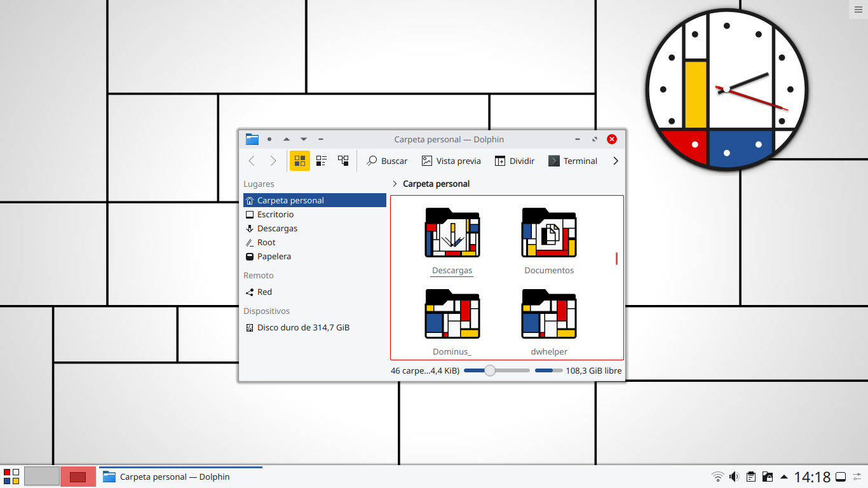Select the Documentos folder icon
Screen dimensions: 868x488
pos(549,233)
